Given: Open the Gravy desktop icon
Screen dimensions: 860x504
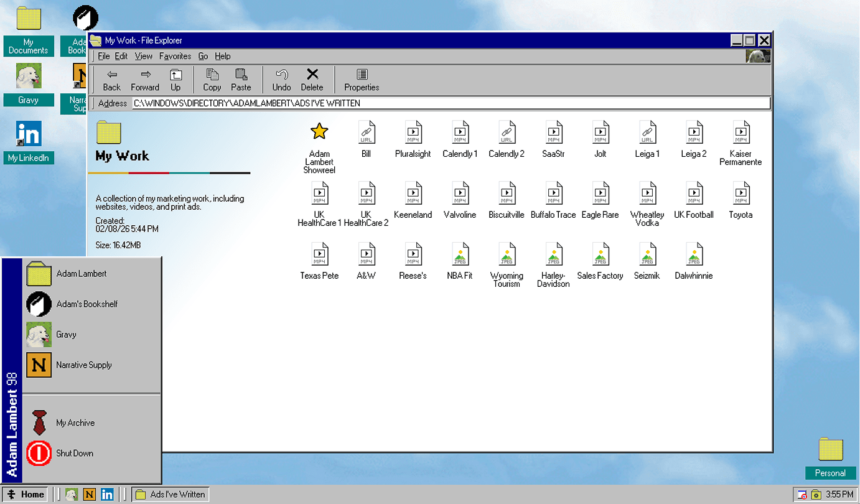Looking at the screenshot, I should (28, 84).
